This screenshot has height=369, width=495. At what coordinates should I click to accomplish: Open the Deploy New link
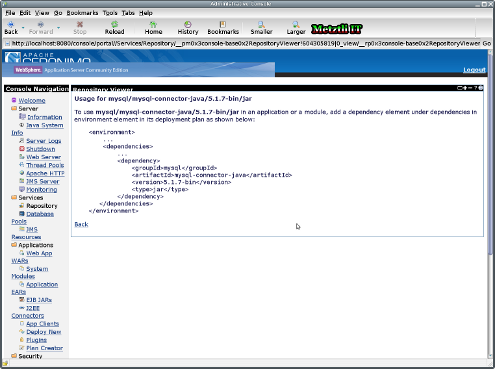(44, 332)
